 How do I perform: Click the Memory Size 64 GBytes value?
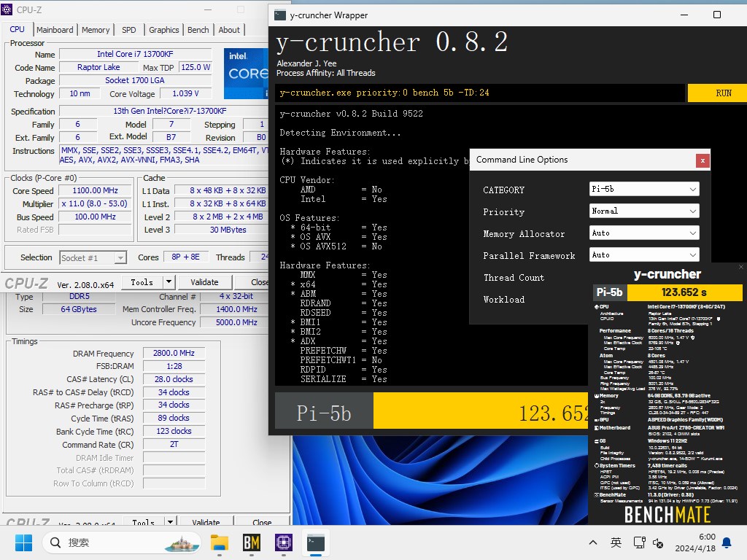coord(79,309)
